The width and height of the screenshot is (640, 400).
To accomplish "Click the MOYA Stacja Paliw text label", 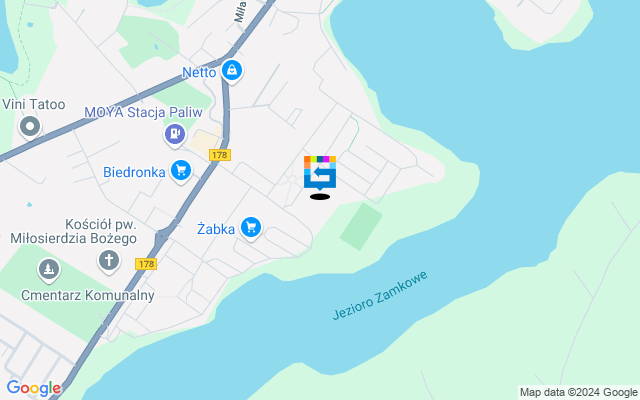I will pyautogui.click(x=143, y=112).
